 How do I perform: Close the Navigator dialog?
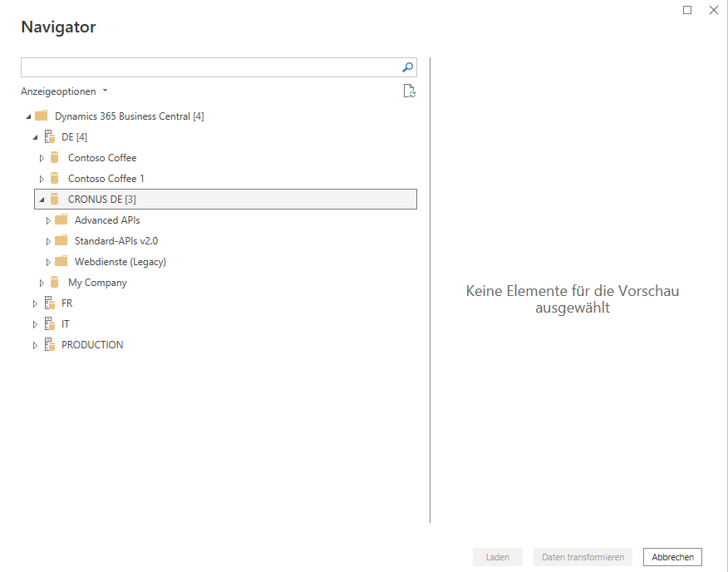tap(714, 10)
